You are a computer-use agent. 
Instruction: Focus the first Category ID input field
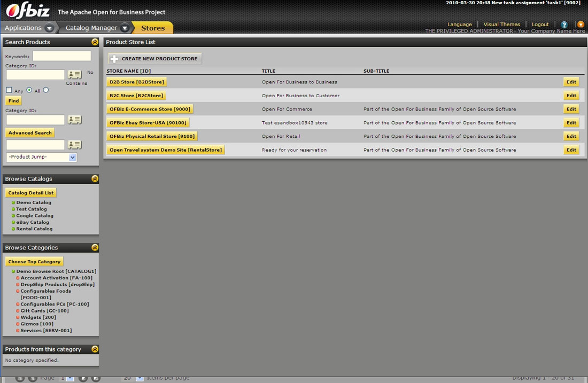pyautogui.click(x=35, y=75)
